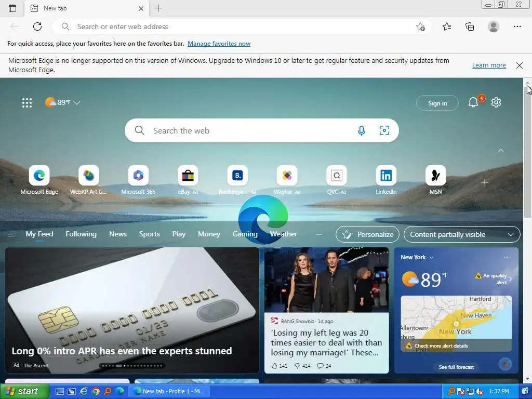This screenshot has width=532, height=399.
Task: Open notifications bell with 5 badge
Action: click(x=474, y=102)
